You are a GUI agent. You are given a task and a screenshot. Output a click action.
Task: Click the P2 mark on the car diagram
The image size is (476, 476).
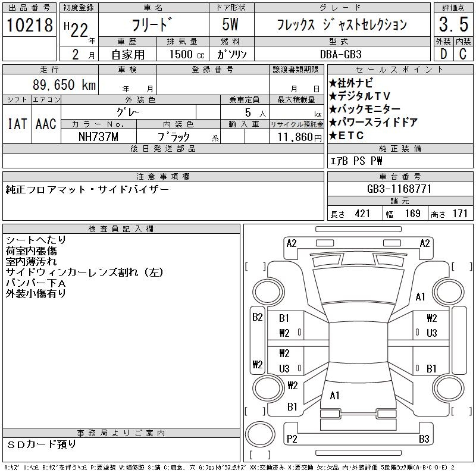pyautogui.click(x=292, y=439)
